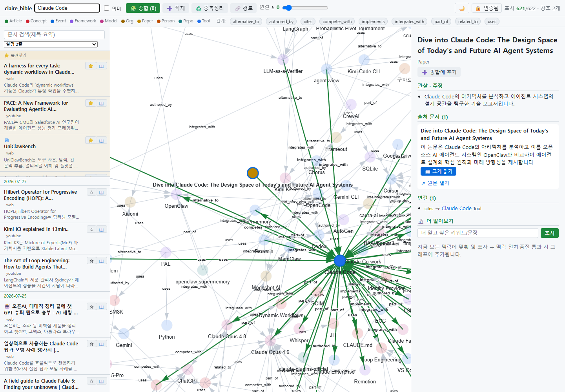This screenshot has height=392, width=565.
Task: Open the Claude Code link under 연결
Action: pos(456,209)
